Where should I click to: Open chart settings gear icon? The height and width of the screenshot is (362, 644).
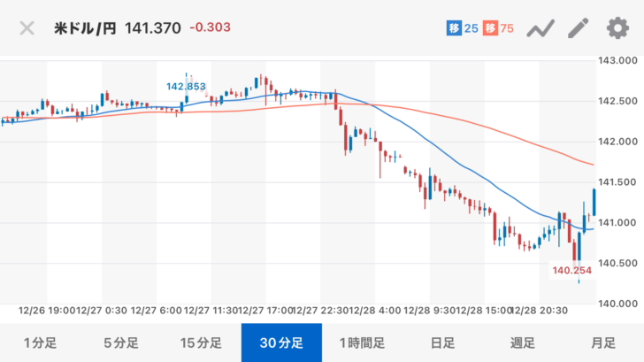[x=617, y=28]
